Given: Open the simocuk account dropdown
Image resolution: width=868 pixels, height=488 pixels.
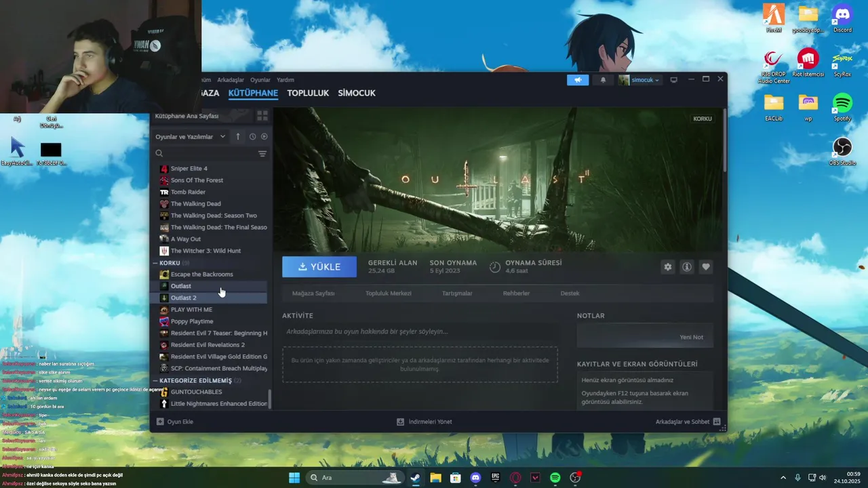Looking at the screenshot, I should (639, 80).
